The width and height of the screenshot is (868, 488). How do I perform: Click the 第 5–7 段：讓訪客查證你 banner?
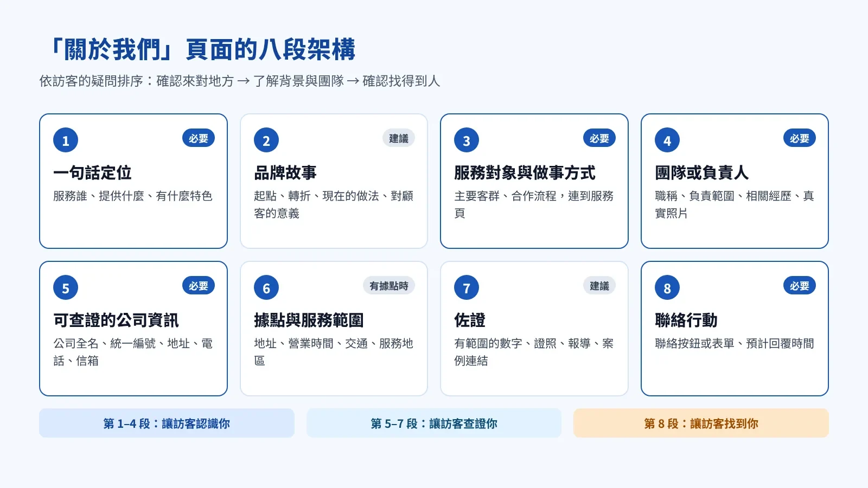[x=434, y=423]
